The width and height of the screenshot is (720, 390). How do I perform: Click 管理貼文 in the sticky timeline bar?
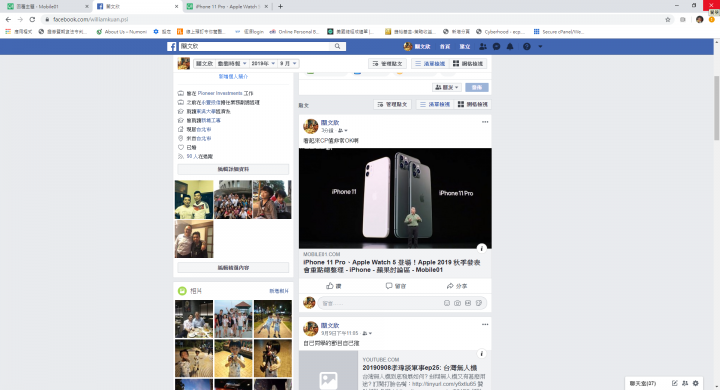click(x=388, y=63)
